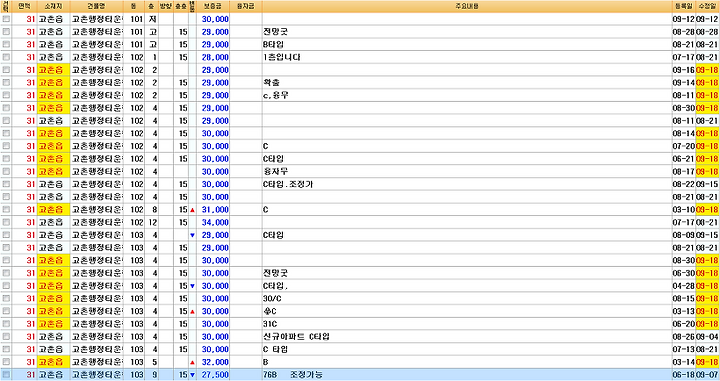Click the 주요내용 column header
720x381 pixels.
tap(467, 6)
